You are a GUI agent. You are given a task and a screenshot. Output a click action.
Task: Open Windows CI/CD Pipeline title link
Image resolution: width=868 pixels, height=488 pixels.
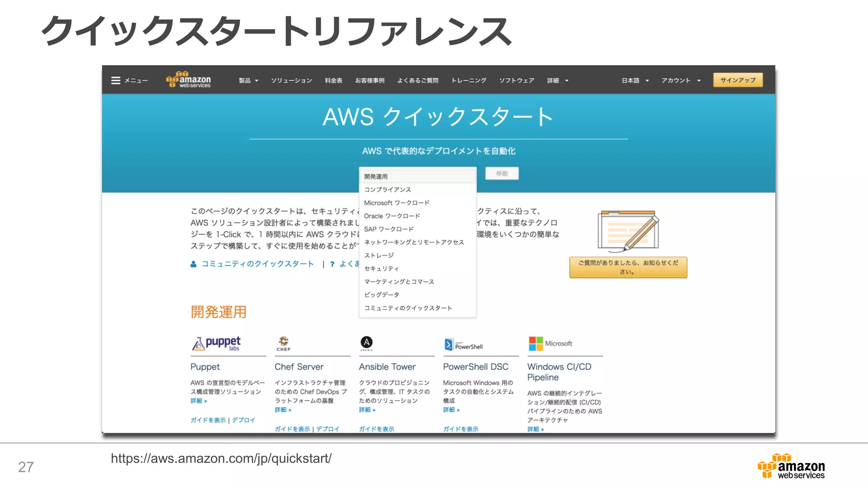pyautogui.click(x=559, y=372)
